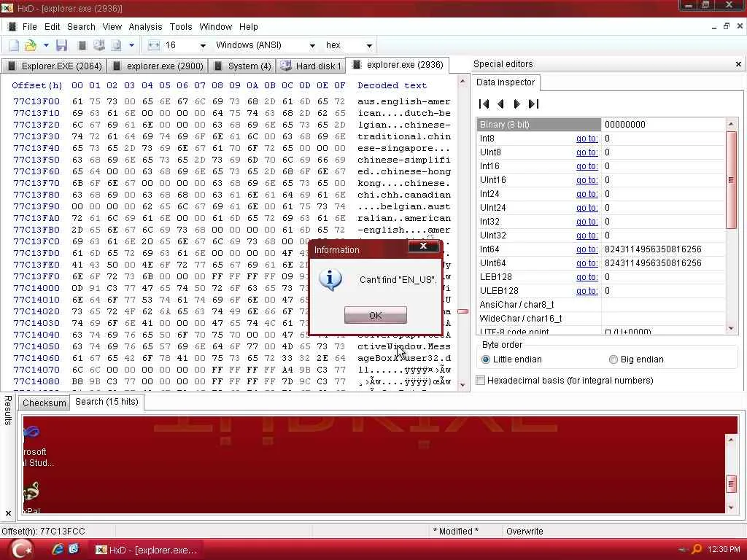Switch to Hard disk 1 tab
The width and height of the screenshot is (747, 560).
coord(311,66)
